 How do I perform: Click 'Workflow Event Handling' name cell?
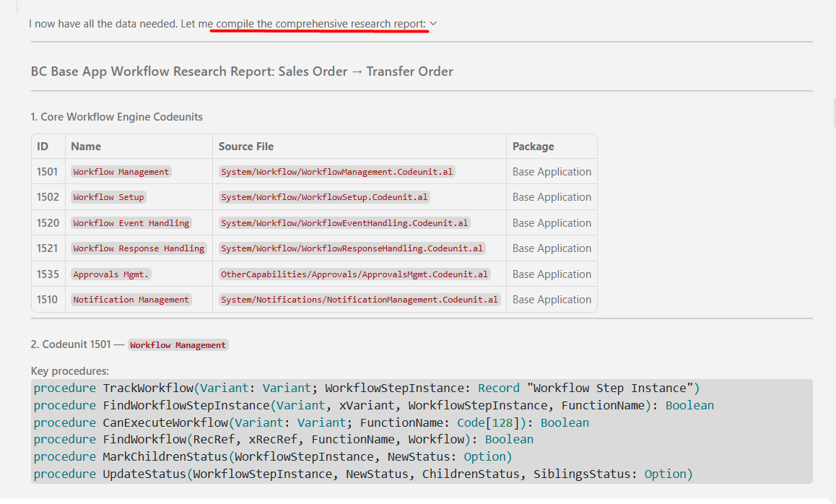pos(131,223)
